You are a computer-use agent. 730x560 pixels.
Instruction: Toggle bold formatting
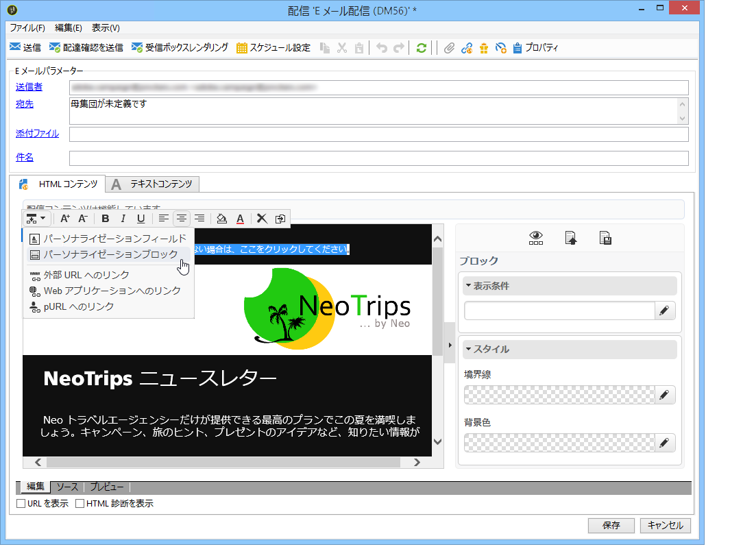[106, 219]
